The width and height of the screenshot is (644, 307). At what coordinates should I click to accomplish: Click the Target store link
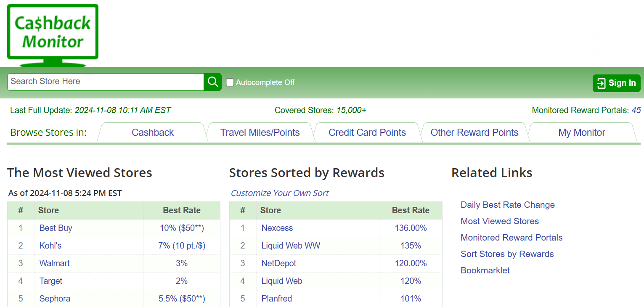[x=50, y=281]
